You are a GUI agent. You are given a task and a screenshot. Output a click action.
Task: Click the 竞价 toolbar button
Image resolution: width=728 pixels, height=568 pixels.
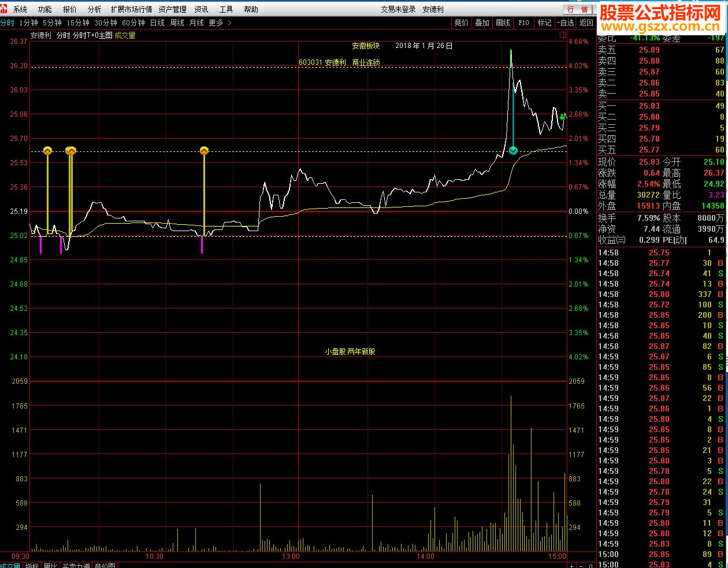click(462, 23)
